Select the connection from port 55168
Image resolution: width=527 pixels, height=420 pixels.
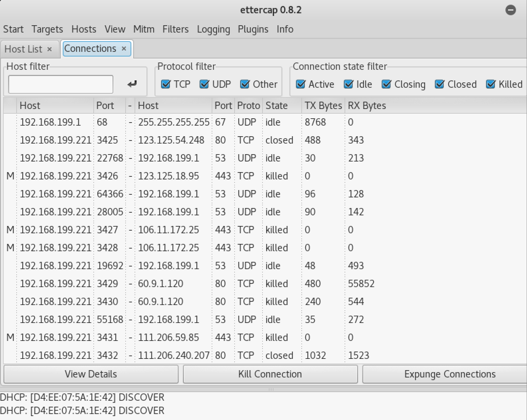tap(265, 320)
